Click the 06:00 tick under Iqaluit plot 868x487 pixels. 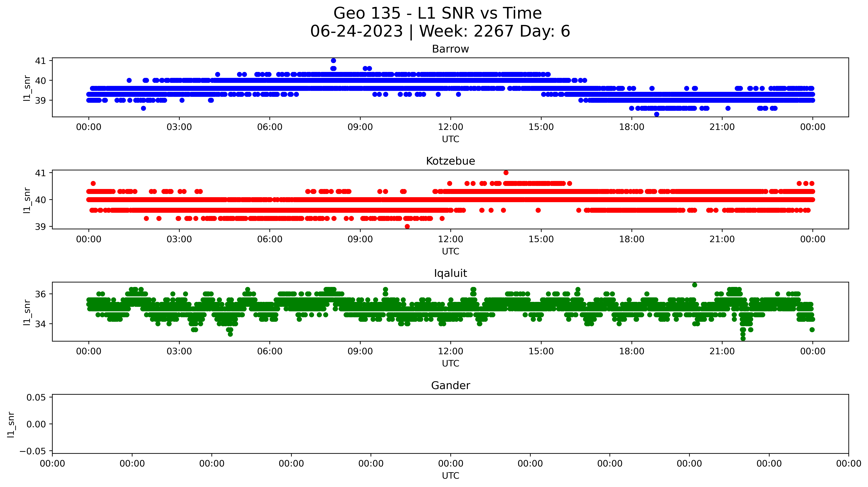tap(270, 351)
